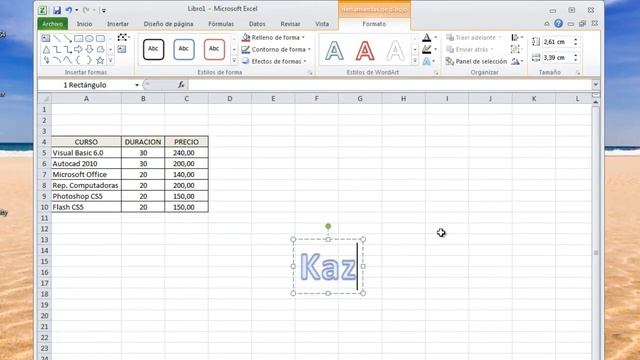Apply black outline Abc shape style

click(x=153, y=49)
